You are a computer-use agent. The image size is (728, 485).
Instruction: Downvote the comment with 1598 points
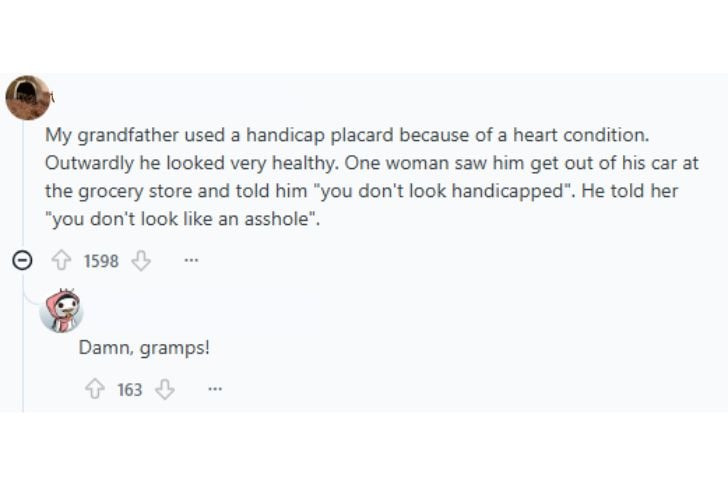point(141,261)
